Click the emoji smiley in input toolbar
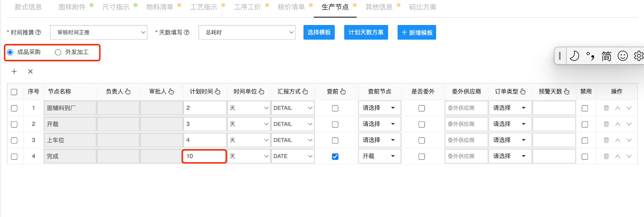The width and height of the screenshot is (644, 217). tap(622, 56)
